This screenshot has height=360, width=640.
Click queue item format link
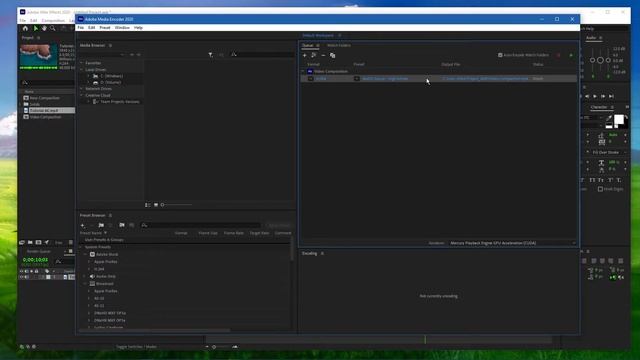(x=321, y=78)
